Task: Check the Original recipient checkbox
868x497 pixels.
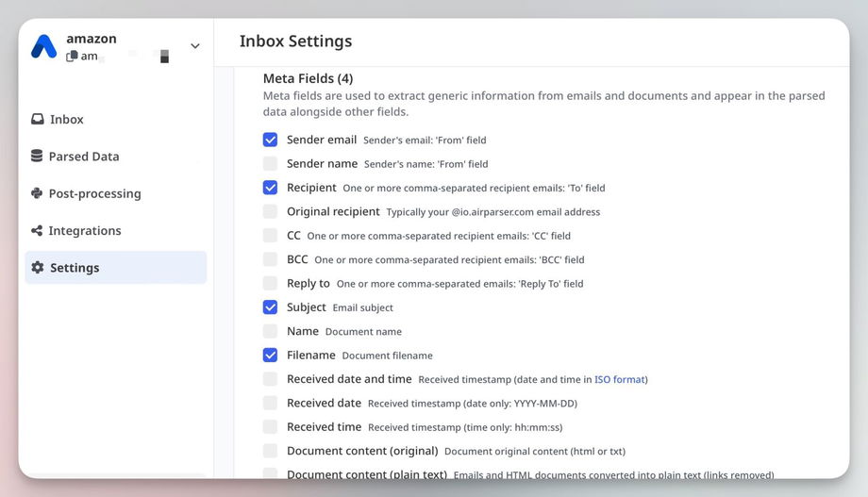Action: pos(271,212)
